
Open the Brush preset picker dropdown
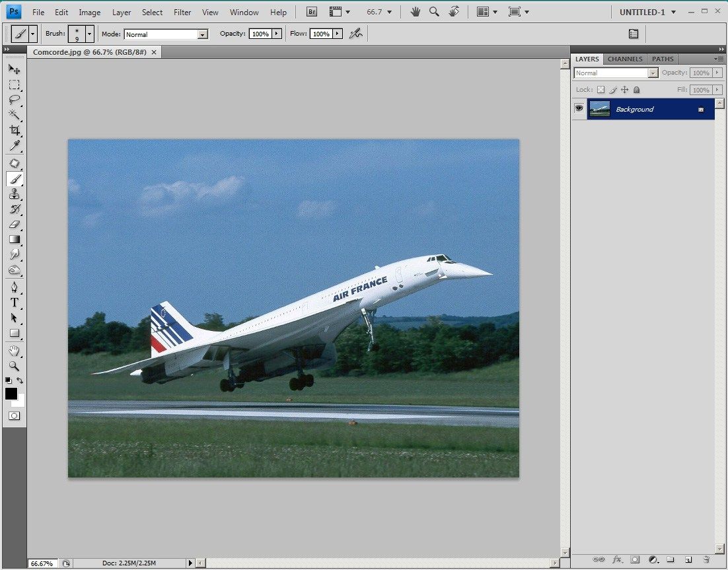pyautogui.click(x=89, y=34)
